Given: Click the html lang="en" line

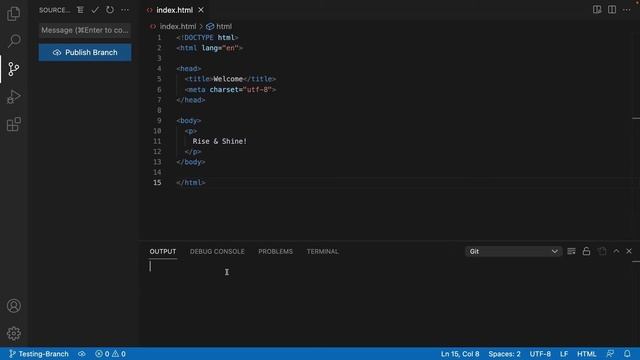Looking at the screenshot, I should click(x=210, y=48).
